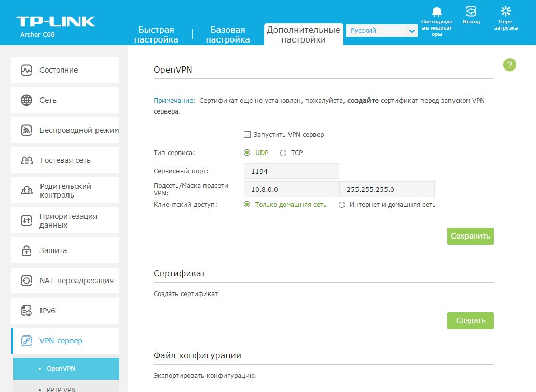Click the reboot (Перезагрузка) icon

pos(505,11)
